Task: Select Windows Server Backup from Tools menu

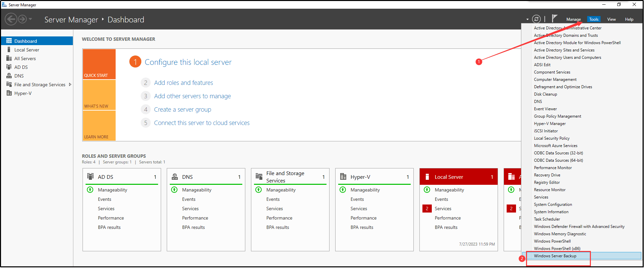Action: (555, 256)
